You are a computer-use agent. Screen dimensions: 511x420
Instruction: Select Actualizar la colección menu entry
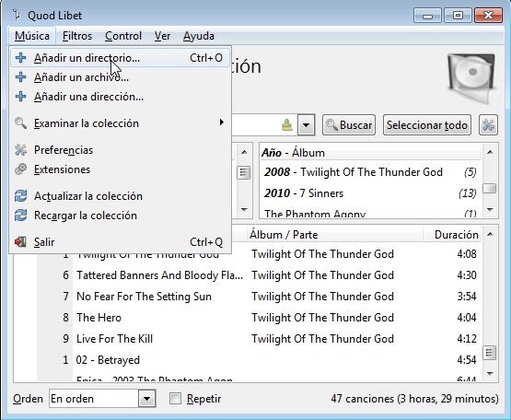pos(120,196)
